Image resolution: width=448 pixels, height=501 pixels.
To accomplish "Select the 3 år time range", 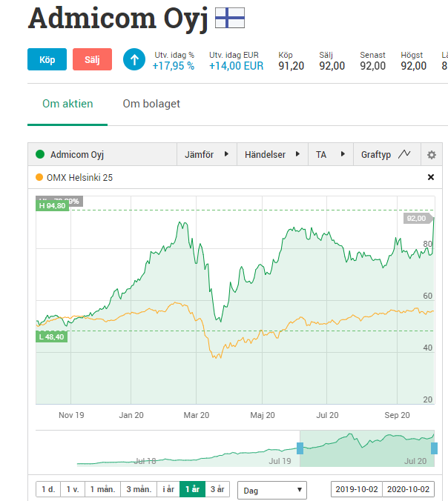I will pos(217,489).
